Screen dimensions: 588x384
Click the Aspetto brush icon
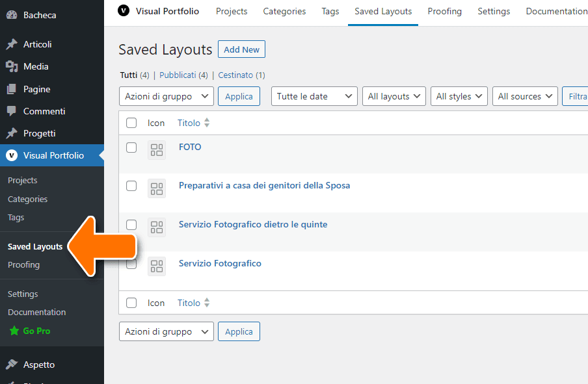pyautogui.click(x=12, y=364)
